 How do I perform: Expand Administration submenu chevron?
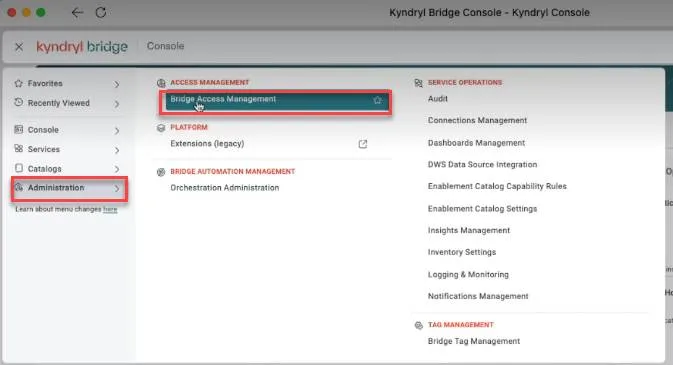click(x=117, y=188)
